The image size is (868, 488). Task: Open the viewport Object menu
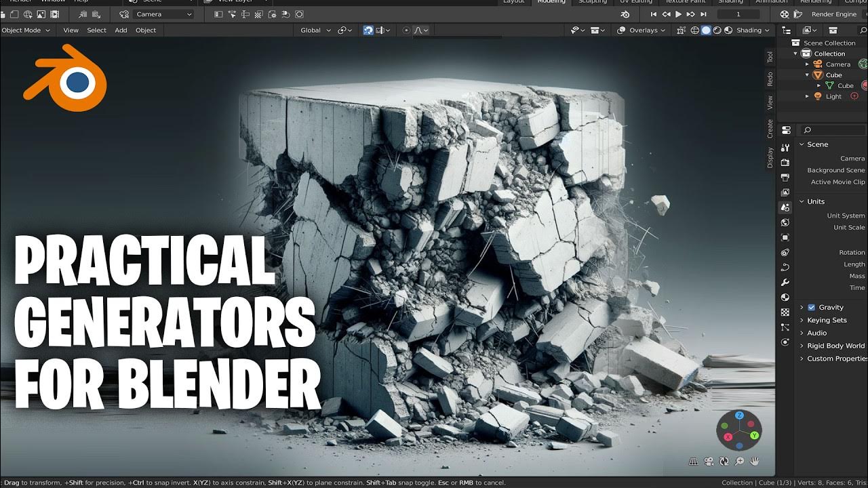pos(146,30)
